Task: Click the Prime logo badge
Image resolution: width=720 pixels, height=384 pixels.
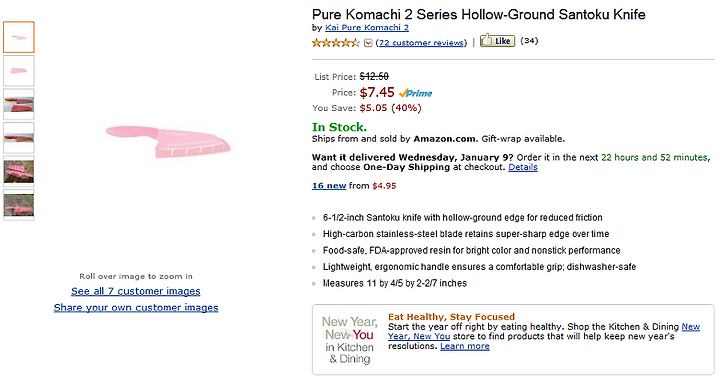Action: coord(416,93)
